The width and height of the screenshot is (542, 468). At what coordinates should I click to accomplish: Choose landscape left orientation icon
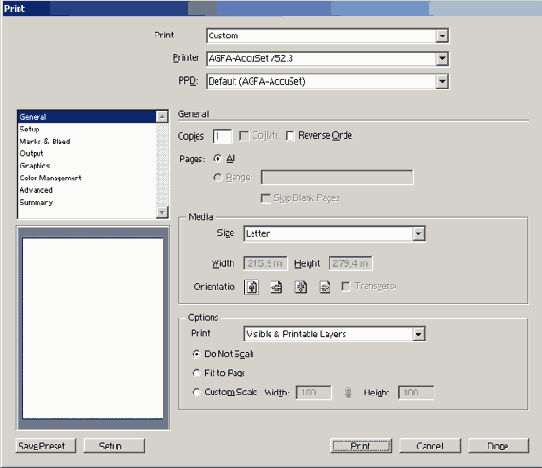[x=276, y=287]
